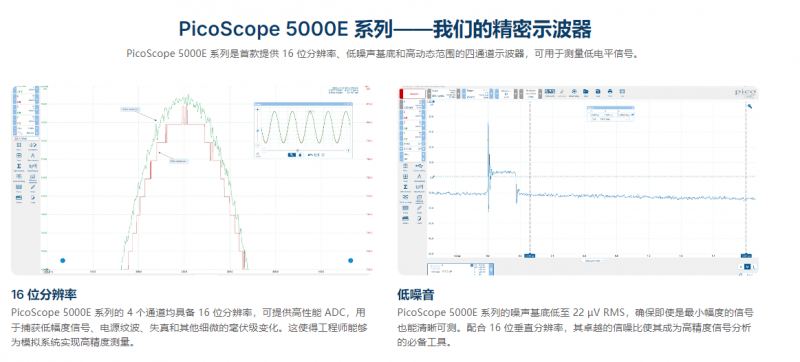Image resolution: width=800 pixels, height=362 pixels.
Task: Toggle the checkbox in the rulers readout box
Action: pos(633,114)
